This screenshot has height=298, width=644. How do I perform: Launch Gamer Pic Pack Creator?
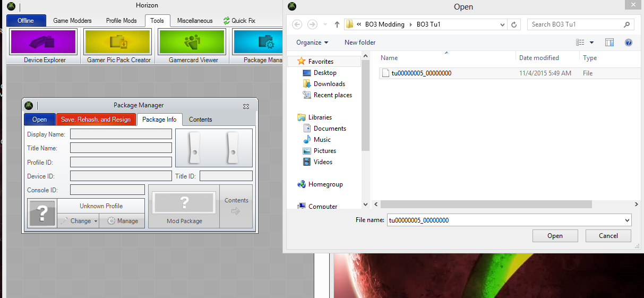118,46
